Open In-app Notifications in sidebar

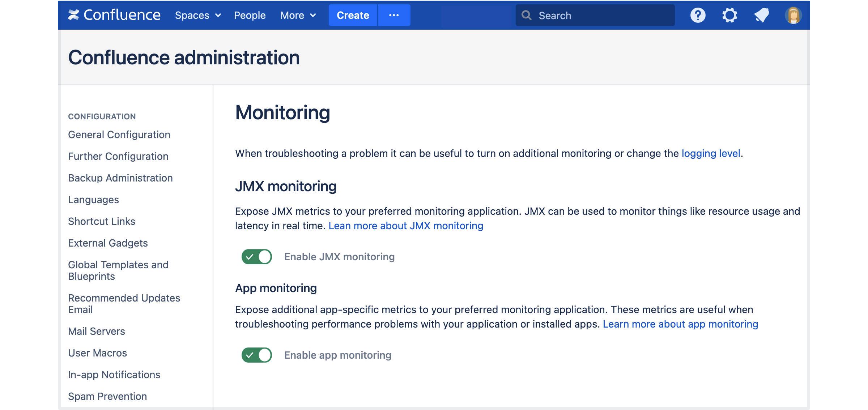point(114,375)
